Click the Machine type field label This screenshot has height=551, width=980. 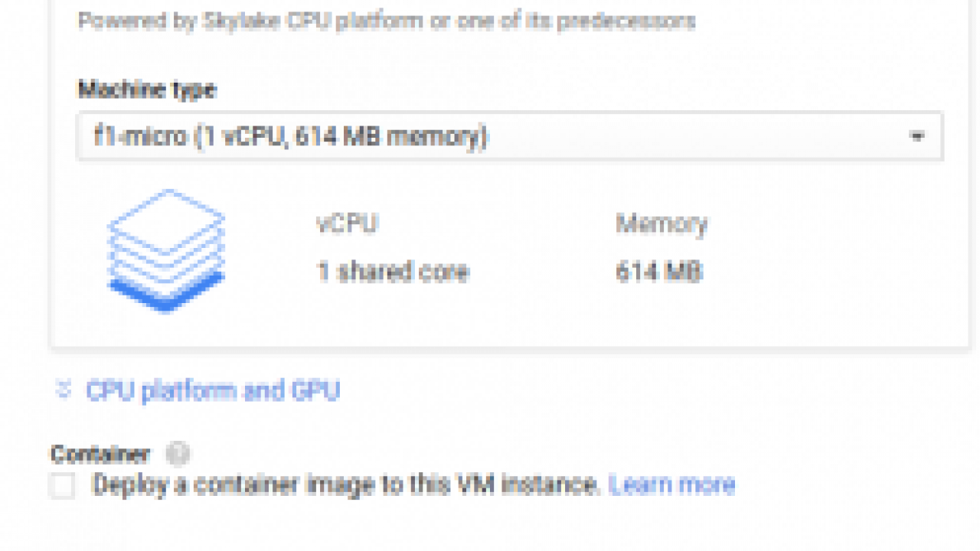click(x=146, y=90)
